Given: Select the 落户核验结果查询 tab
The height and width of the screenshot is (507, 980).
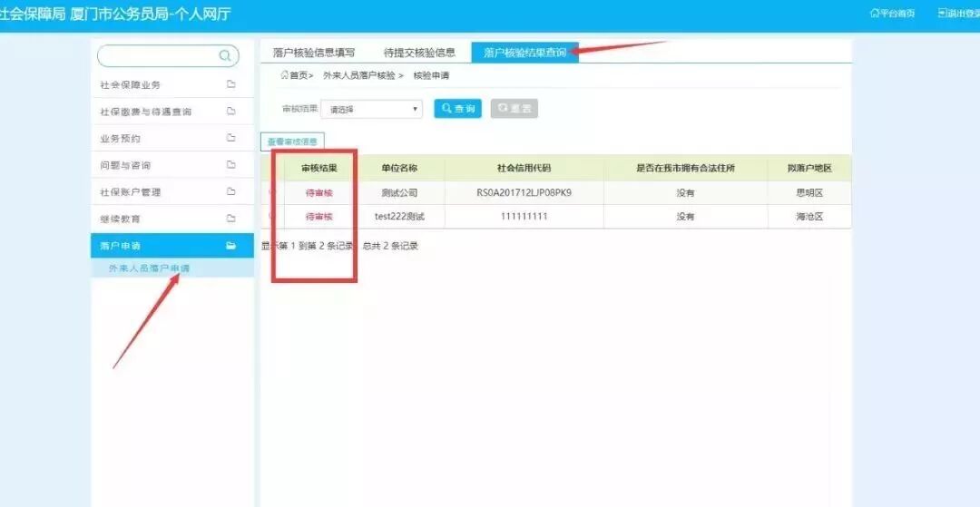Looking at the screenshot, I should click(x=525, y=53).
